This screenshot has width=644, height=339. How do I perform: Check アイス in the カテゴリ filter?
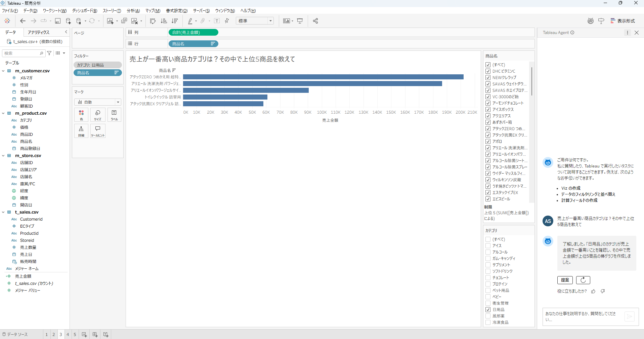click(x=488, y=246)
